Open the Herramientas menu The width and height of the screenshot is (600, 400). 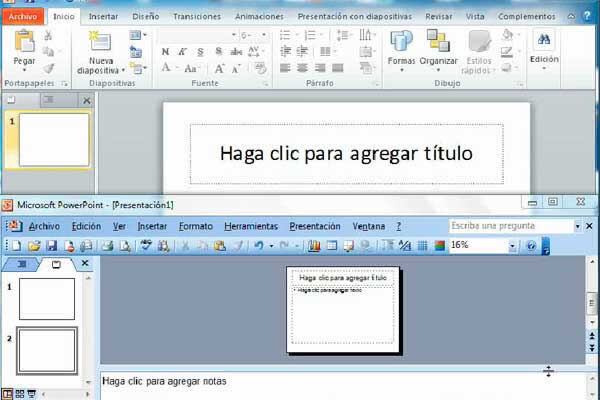[252, 226]
